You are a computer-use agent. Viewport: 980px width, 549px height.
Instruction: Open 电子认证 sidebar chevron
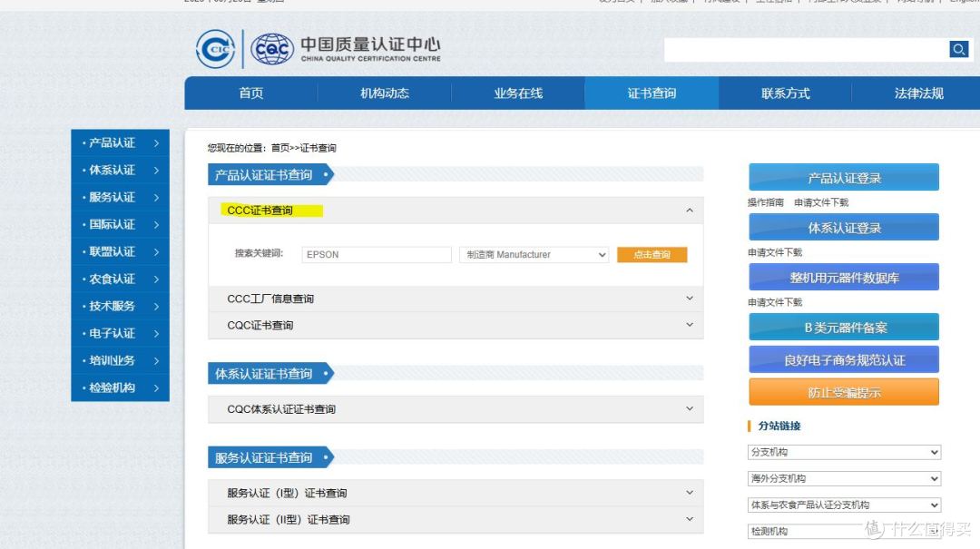[156, 333]
